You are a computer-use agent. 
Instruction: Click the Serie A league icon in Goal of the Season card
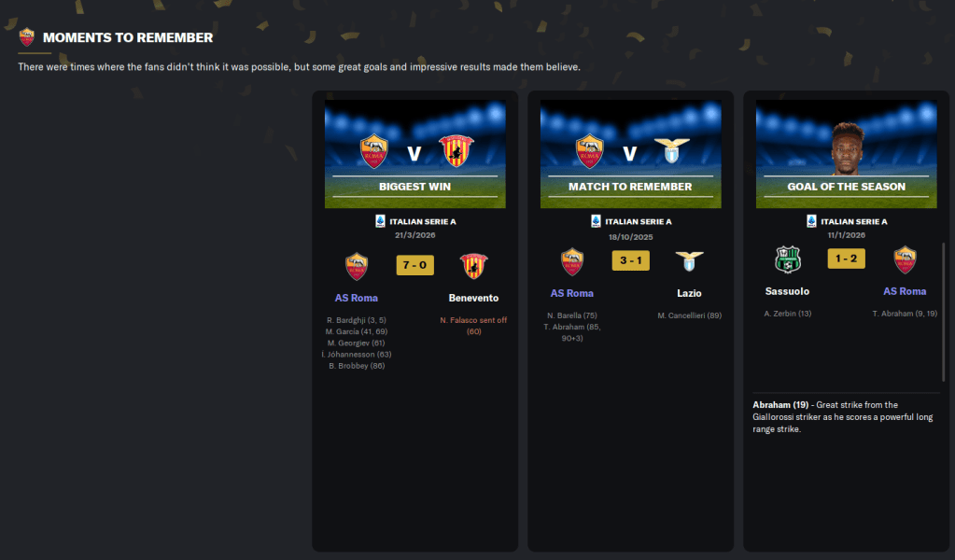[x=811, y=221]
